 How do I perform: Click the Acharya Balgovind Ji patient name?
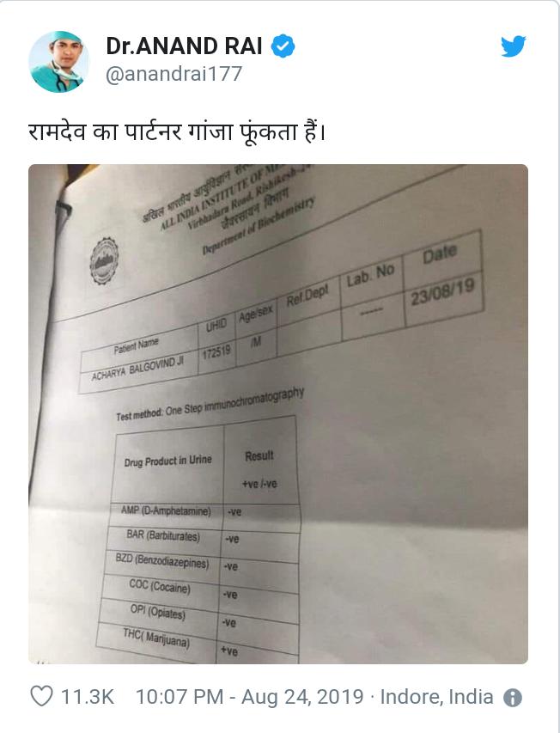coord(137,369)
